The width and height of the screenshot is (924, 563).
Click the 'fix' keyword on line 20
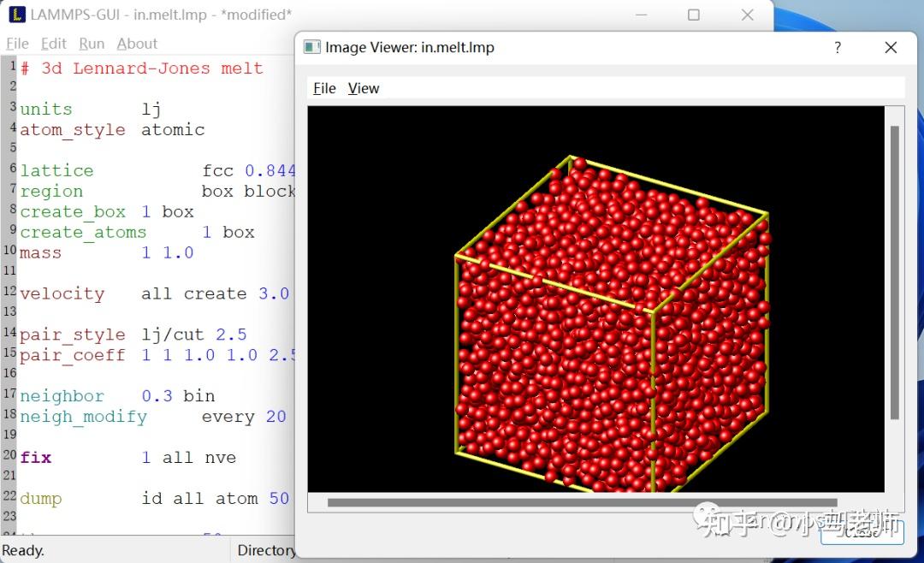(x=35, y=458)
